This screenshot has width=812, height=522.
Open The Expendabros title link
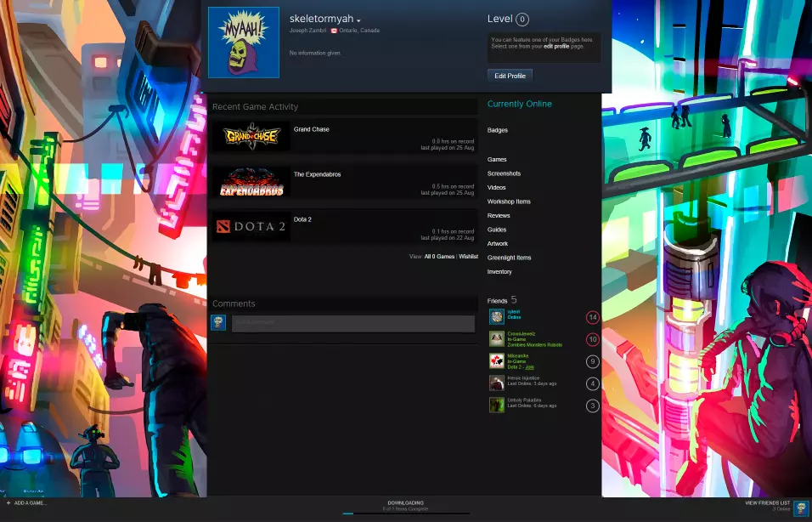[x=317, y=174]
